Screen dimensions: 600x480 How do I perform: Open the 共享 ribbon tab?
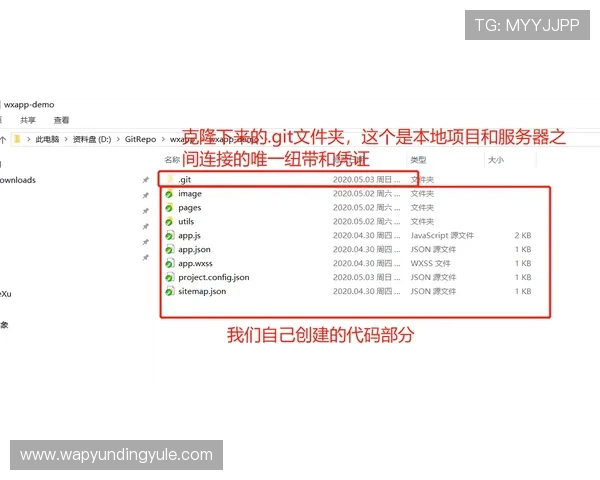click(28, 120)
